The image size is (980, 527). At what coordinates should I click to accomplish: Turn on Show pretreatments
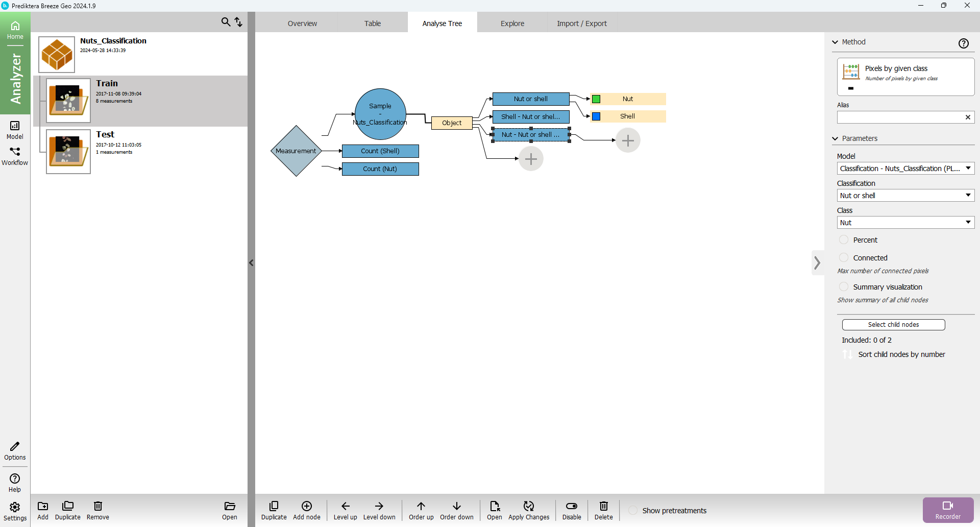pos(633,511)
